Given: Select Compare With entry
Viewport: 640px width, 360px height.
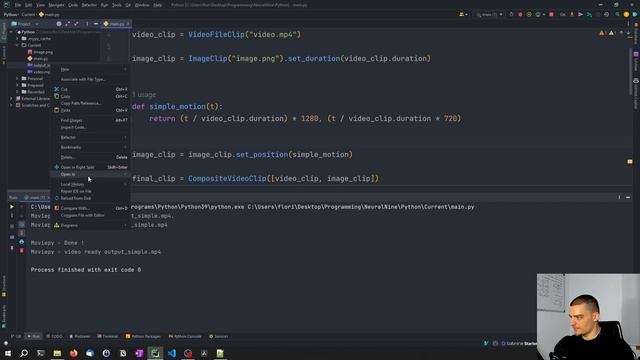Looking at the screenshot, I should (x=90, y=208).
